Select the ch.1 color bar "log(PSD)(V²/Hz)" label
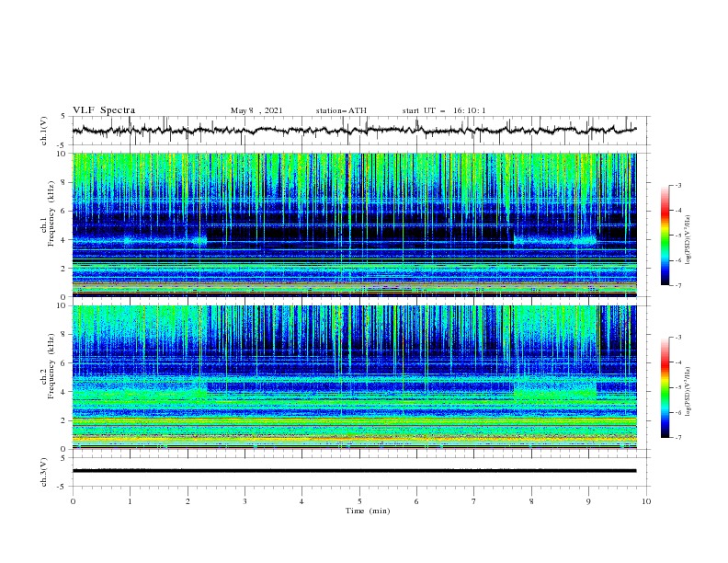 coord(688,240)
